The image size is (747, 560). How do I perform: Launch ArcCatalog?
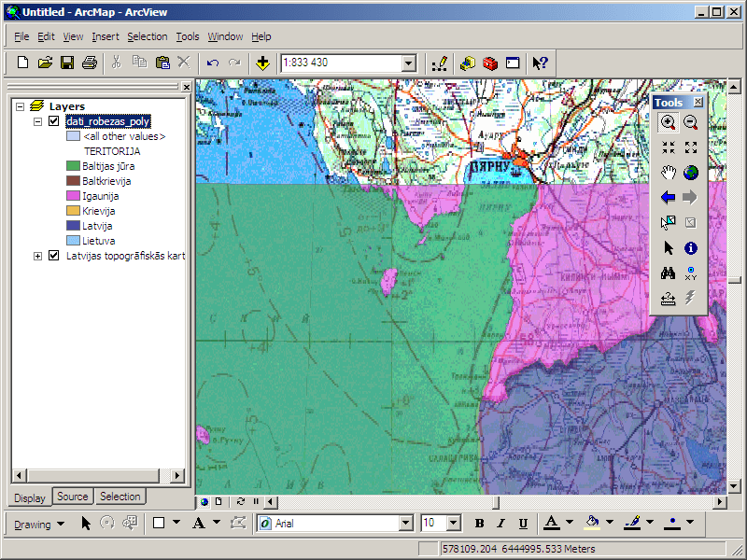[468, 63]
